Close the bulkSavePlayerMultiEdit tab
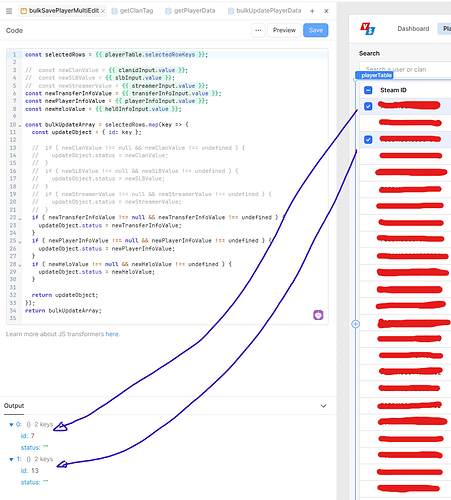The image size is (451, 500). tap(103, 11)
